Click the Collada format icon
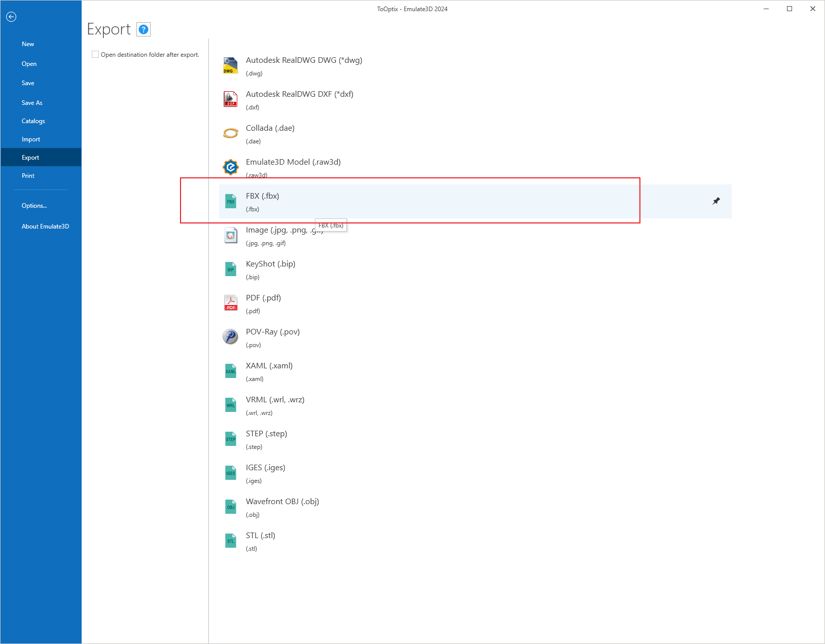Image resolution: width=825 pixels, height=644 pixels. coord(231,133)
